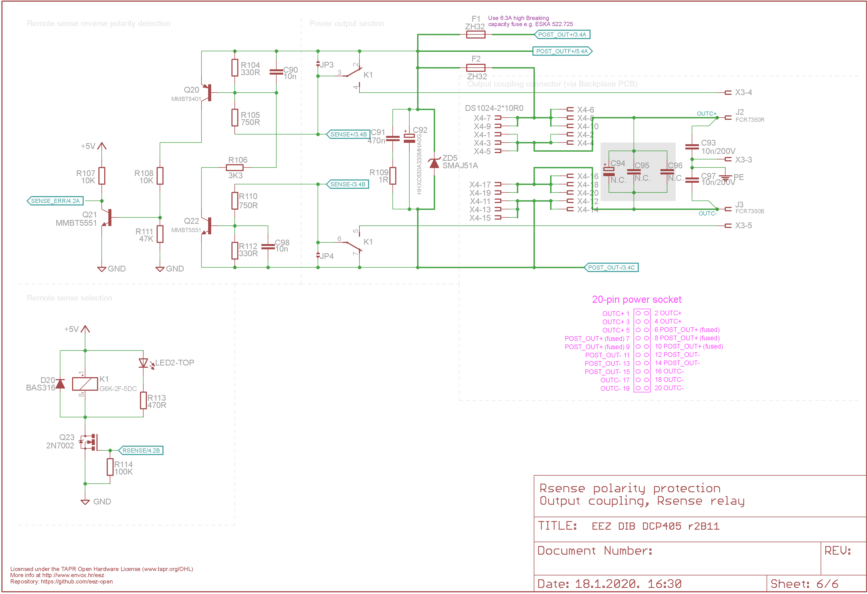Select the K1 relay switch with pins 5-6-7

click(x=353, y=242)
